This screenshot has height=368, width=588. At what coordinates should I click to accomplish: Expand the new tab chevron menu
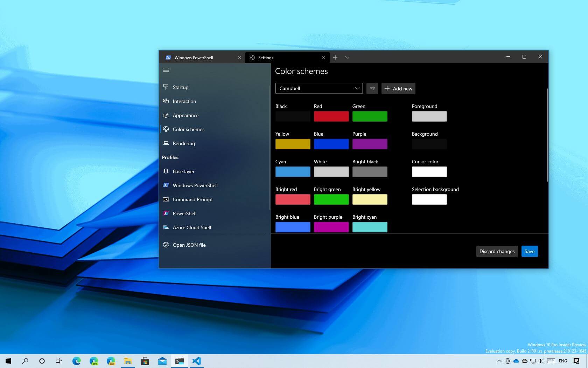[x=347, y=57]
